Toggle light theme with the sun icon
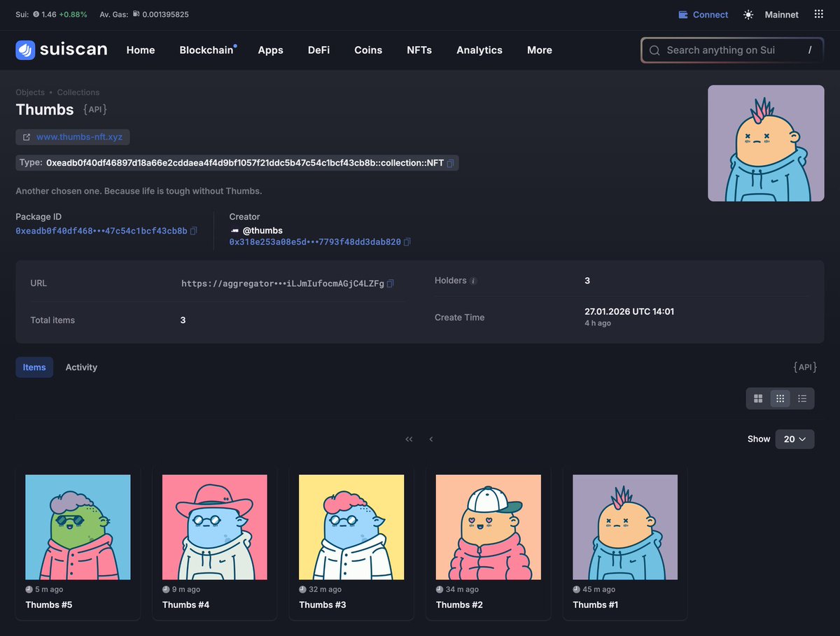Viewport: 840px width, 636px height. (748, 14)
